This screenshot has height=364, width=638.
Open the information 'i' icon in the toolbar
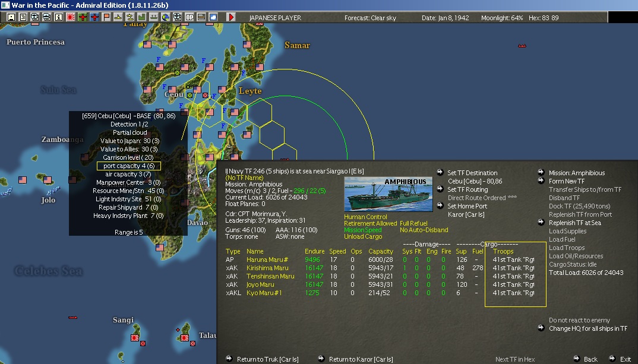(x=59, y=17)
